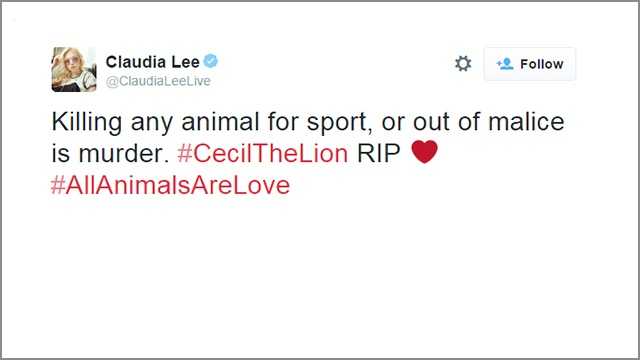The width and height of the screenshot is (640, 360).
Task: Click the word "Lee" in the display name
Action: 185,62
